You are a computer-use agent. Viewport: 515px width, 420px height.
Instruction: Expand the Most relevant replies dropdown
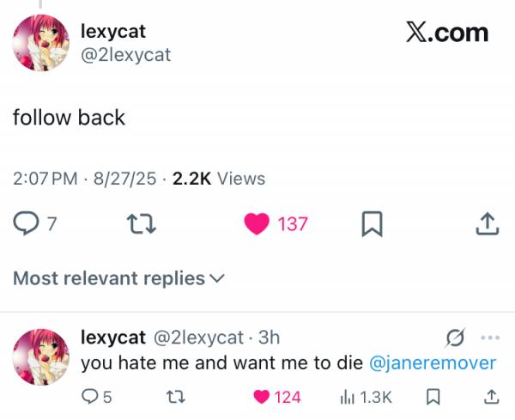click(x=118, y=278)
